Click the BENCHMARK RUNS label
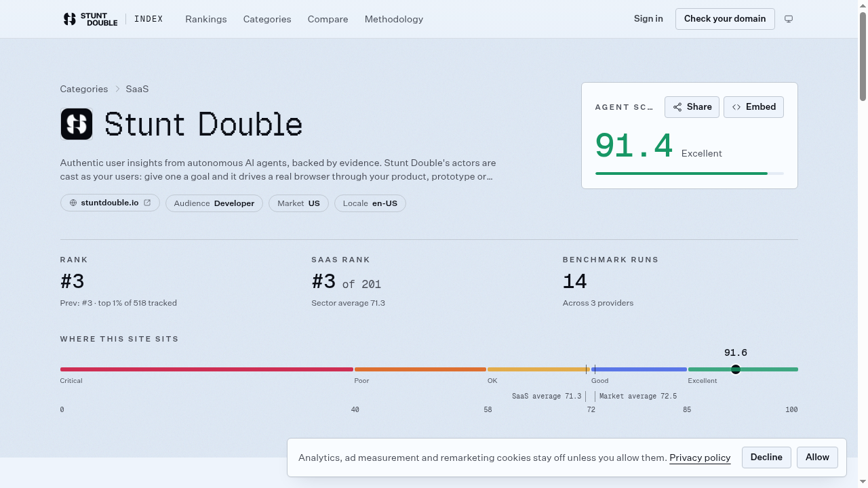Image resolution: width=868 pixels, height=488 pixels. [x=611, y=260]
